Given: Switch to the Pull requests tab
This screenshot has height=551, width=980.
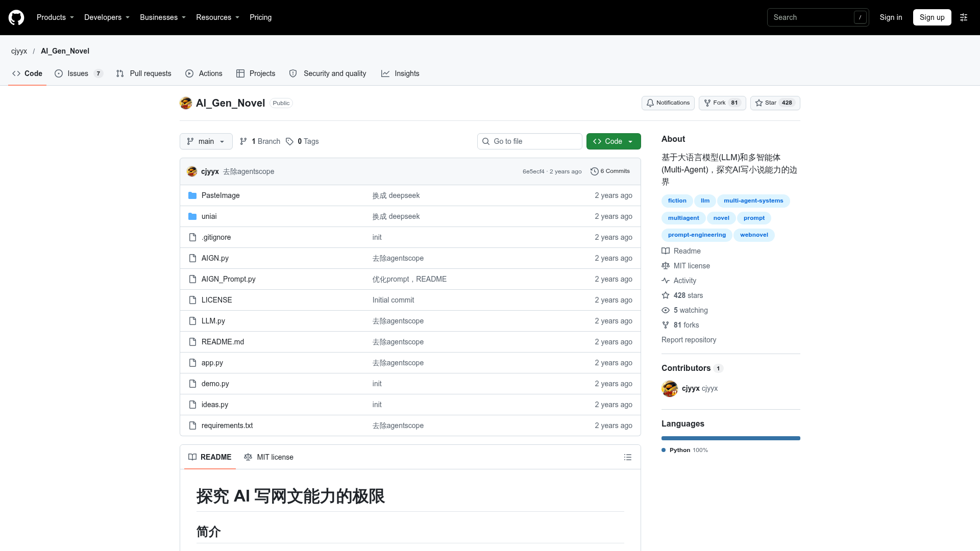Looking at the screenshot, I should 144,73.
